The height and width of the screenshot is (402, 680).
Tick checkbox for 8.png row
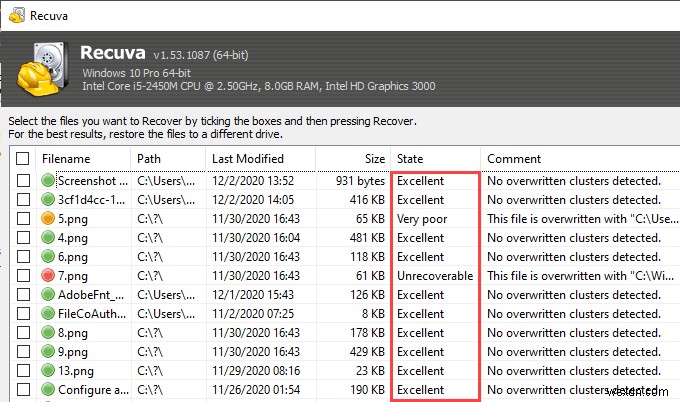pos(23,333)
